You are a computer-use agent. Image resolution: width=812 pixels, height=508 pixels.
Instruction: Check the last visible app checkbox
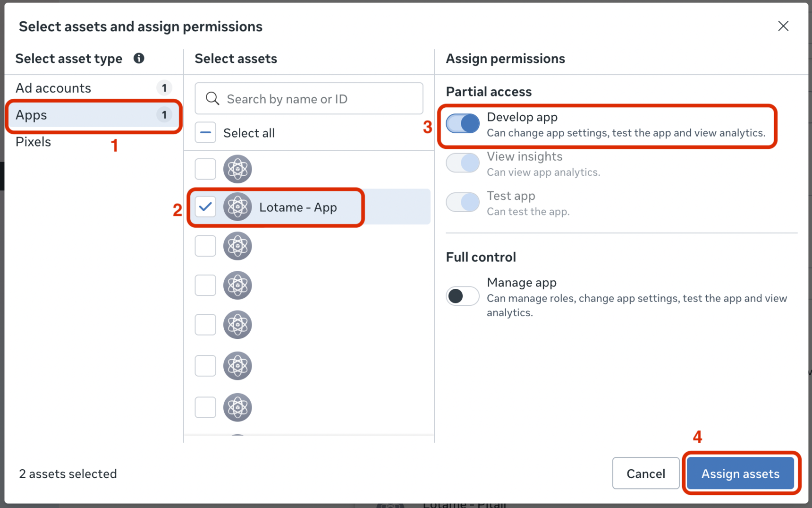(205, 407)
